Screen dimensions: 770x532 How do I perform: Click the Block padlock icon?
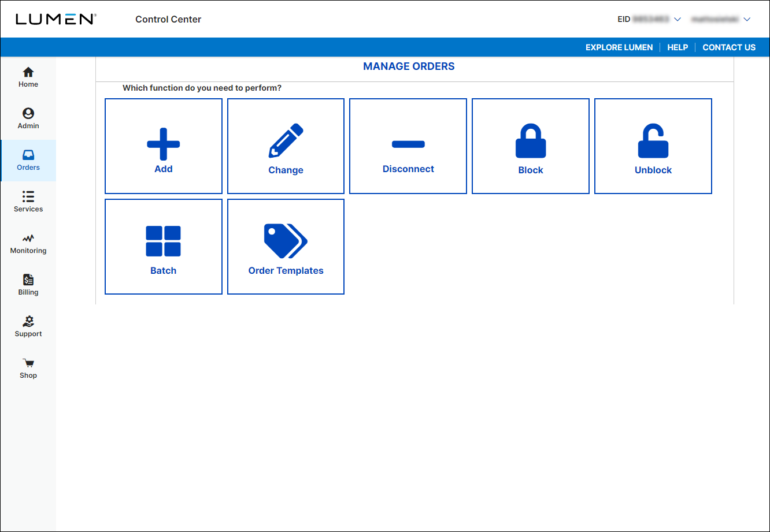531,140
